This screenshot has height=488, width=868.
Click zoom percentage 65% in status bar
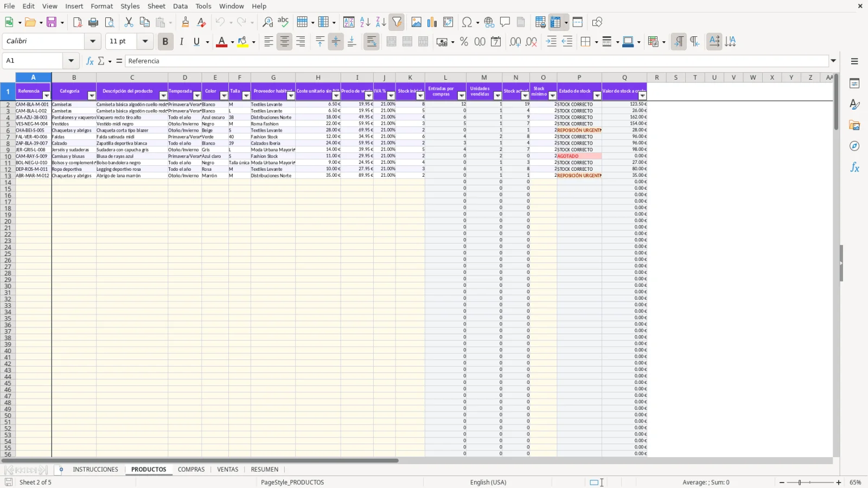tap(856, 483)
